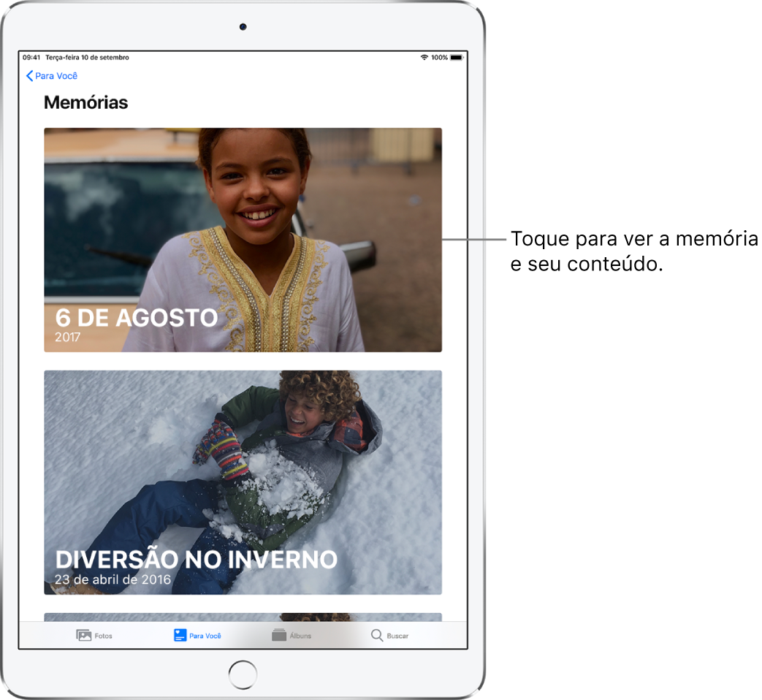Screen dimensions: 762x700
Task: Switch to the Álbuns tab label
Action: [x=300, y=636]
